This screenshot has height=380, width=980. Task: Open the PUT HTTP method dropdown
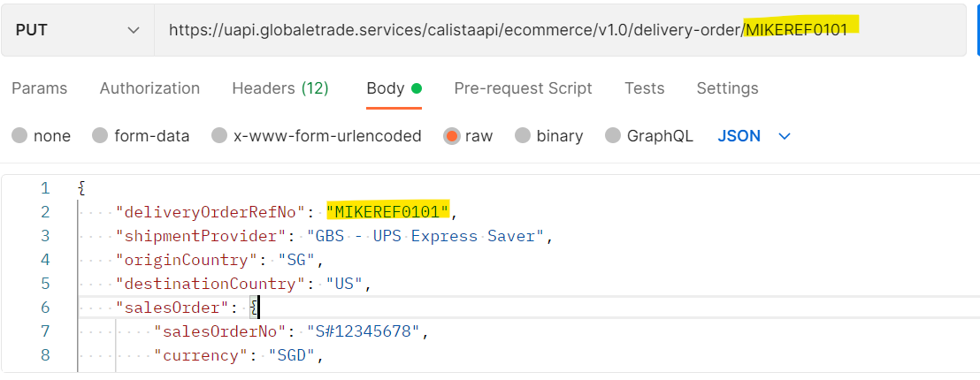pos(78,30)
